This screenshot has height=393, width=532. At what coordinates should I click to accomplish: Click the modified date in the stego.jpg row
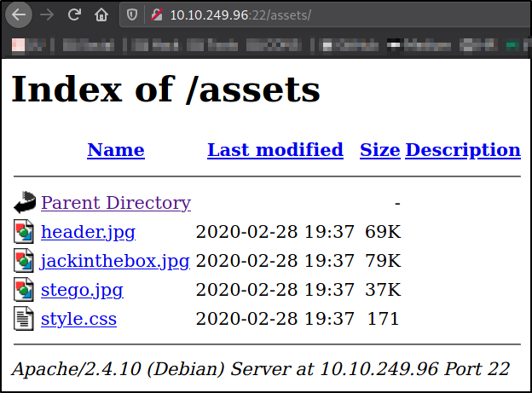coord(275,290)
